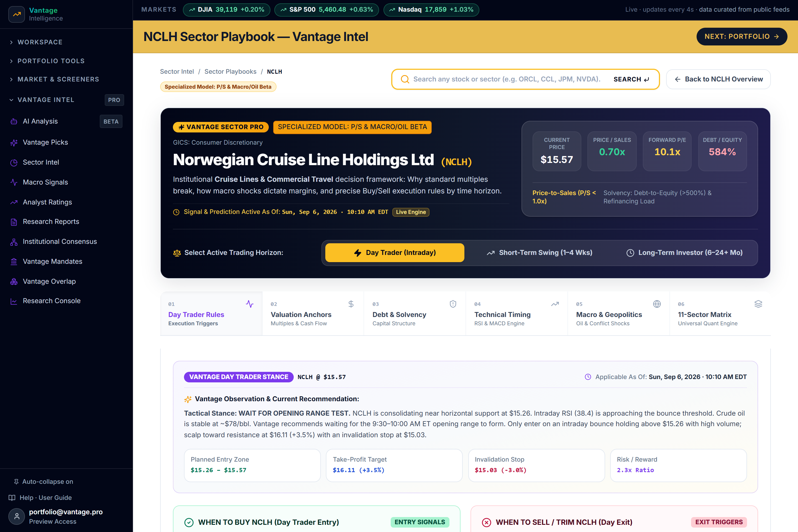
Task: Click the Forward P/E 10.1x tile
Action: (667, 151)
